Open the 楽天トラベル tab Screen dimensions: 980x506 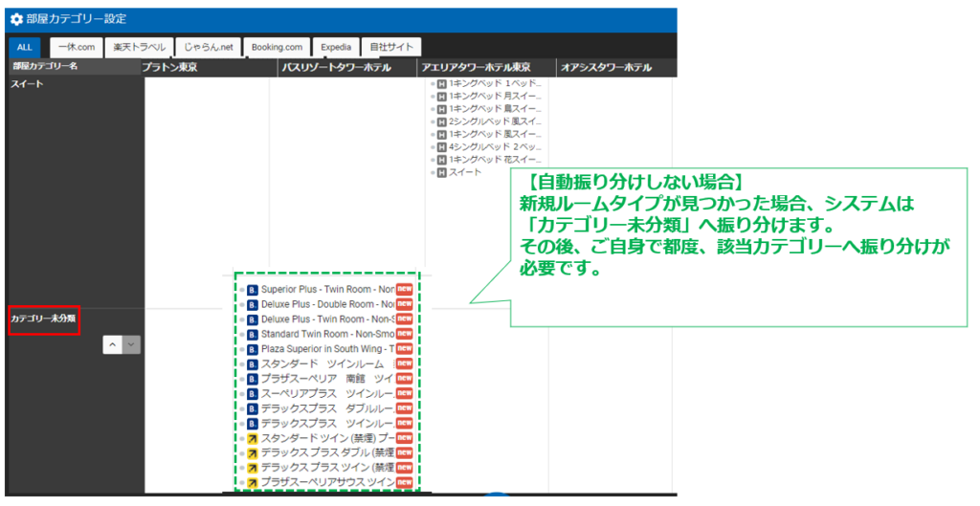pos(139,47)
